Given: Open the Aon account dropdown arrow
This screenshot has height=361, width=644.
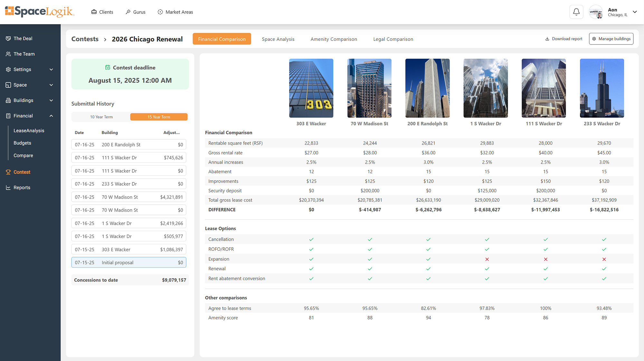Looking at the screenshot, I should point(635,12).
